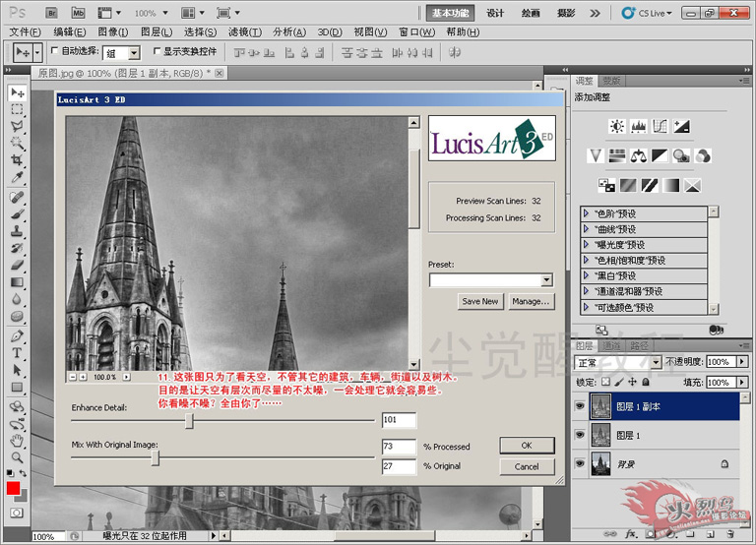
Task: Add a Color Balance adjustment
Action: (x=638, y=155)
